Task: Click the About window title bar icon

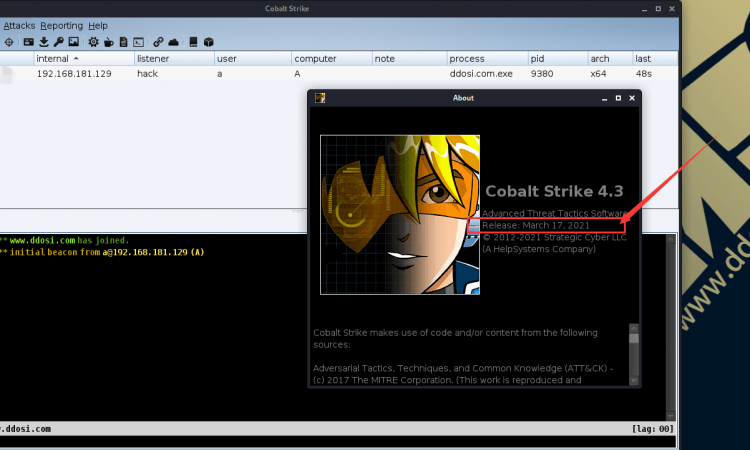Action: [x=320, y=98]
